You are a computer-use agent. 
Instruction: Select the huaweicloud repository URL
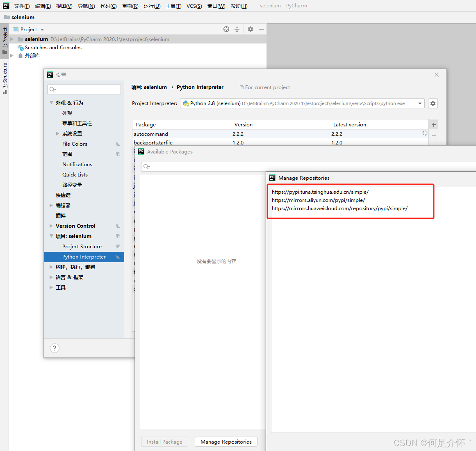[339, 208]
